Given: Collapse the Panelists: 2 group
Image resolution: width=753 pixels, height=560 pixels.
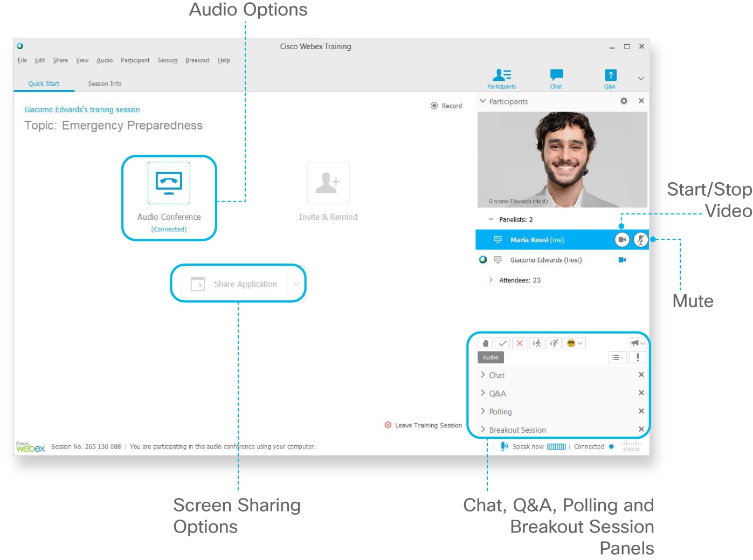Looking at the screenshot, I should coord(491,219).
